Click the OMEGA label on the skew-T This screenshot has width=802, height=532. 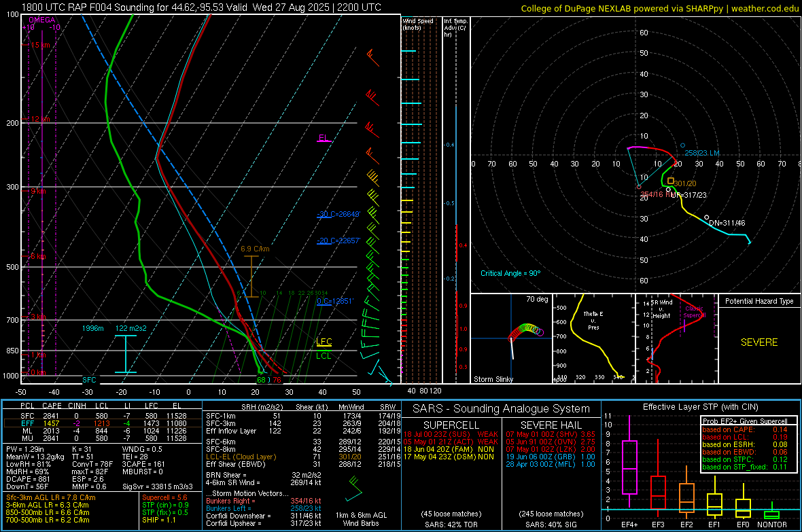pos(42,20)
